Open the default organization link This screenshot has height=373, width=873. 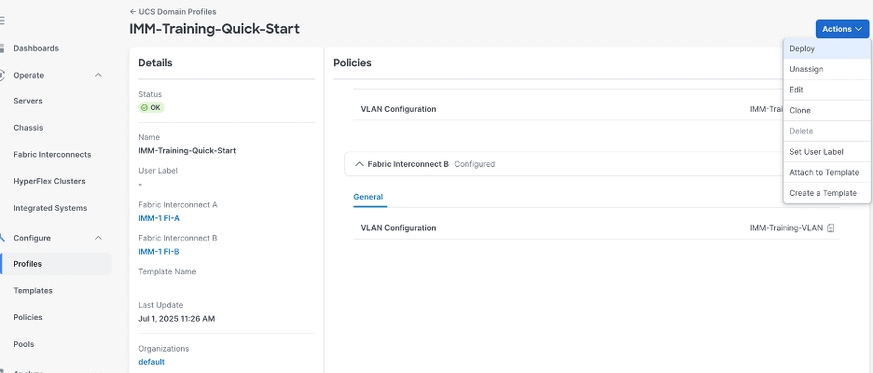pyautogui.click(x=151, y=362)
